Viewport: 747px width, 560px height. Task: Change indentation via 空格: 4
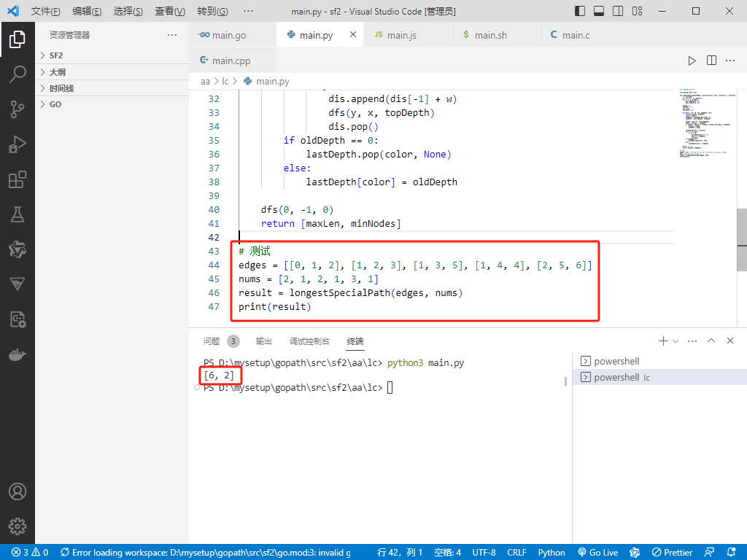(448, 553)
